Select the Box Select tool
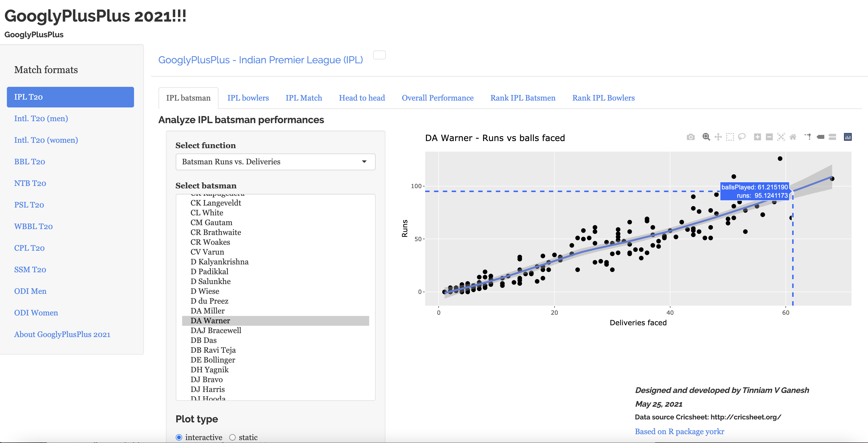 (x=730, y=137)
